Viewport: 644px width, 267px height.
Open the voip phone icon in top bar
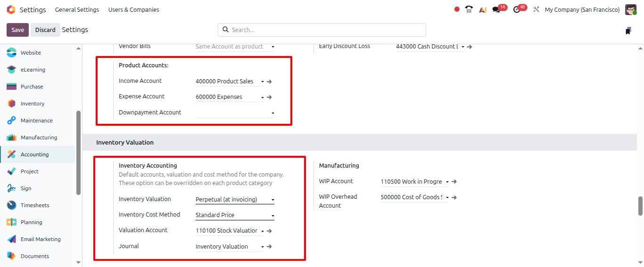click(469, 9)
